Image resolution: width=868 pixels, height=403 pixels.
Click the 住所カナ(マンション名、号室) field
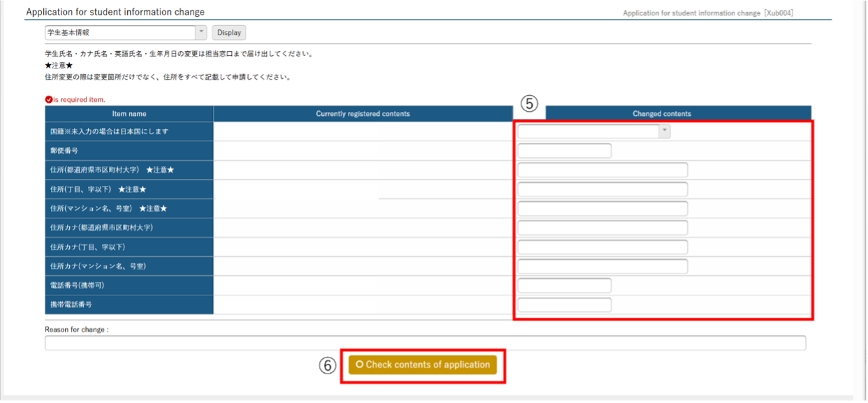click(x=602, y=266)
